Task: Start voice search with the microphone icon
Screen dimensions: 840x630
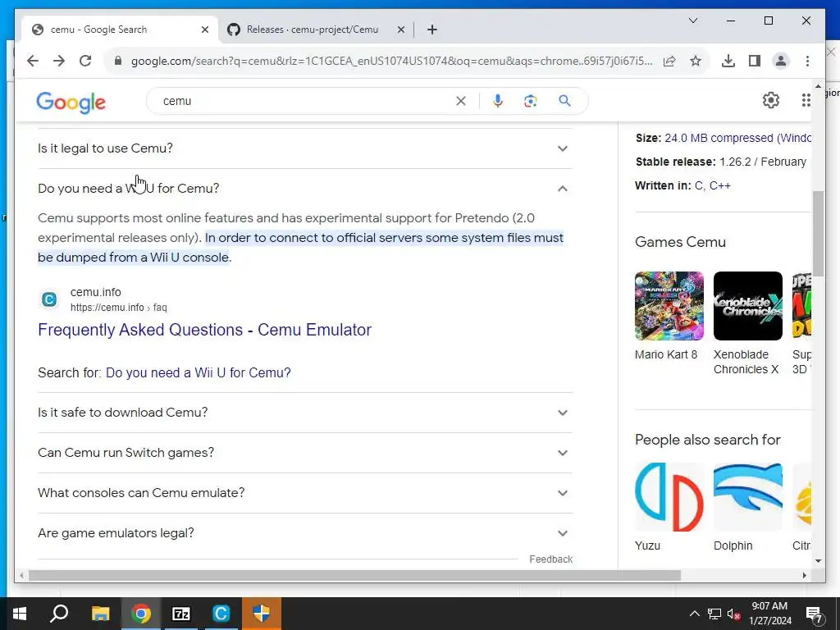Action: tap(498, 101)
